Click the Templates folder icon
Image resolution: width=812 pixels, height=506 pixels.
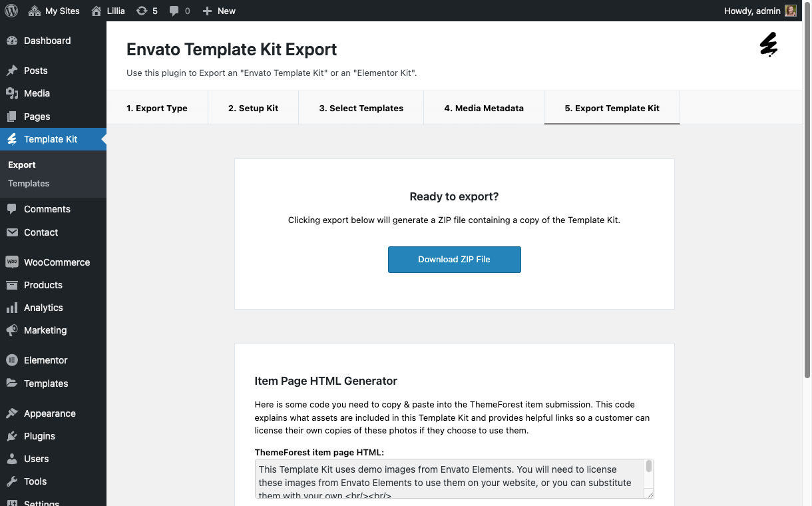pyautogui.click(x=12, y=383)
